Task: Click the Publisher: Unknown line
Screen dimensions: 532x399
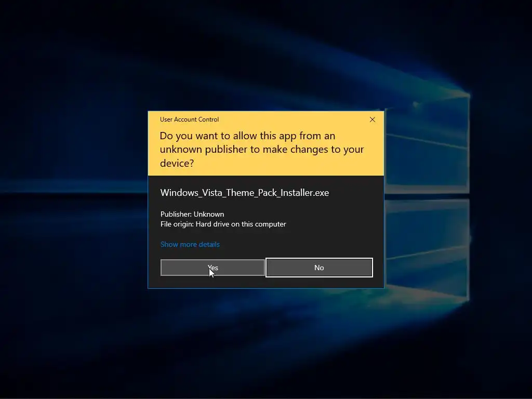Action: (x=192, y=214)
